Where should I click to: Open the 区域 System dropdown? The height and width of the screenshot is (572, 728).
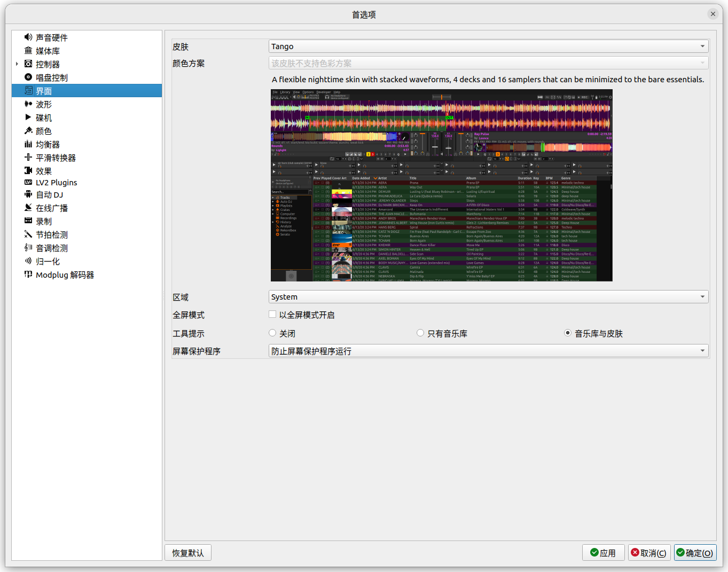click(488, 296)
